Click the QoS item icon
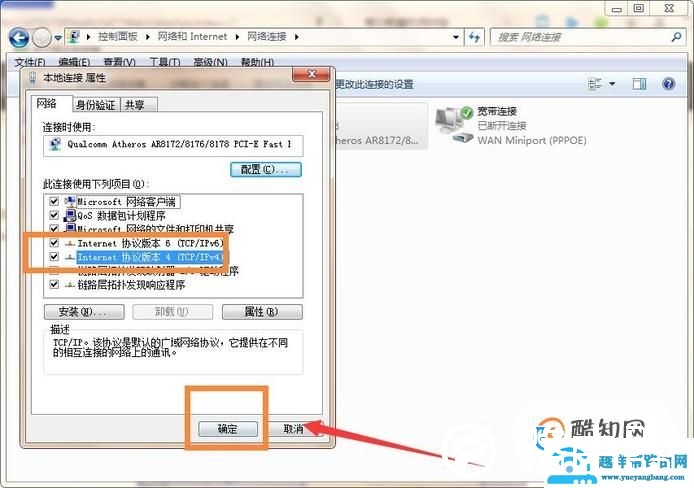Image resolution: width=694 pixels, height=488 pixels. pyautogui.click(x=70, y=215)
